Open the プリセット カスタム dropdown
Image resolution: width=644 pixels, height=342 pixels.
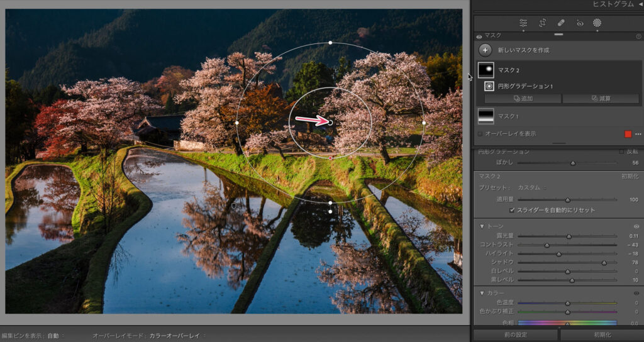(530, 187)
